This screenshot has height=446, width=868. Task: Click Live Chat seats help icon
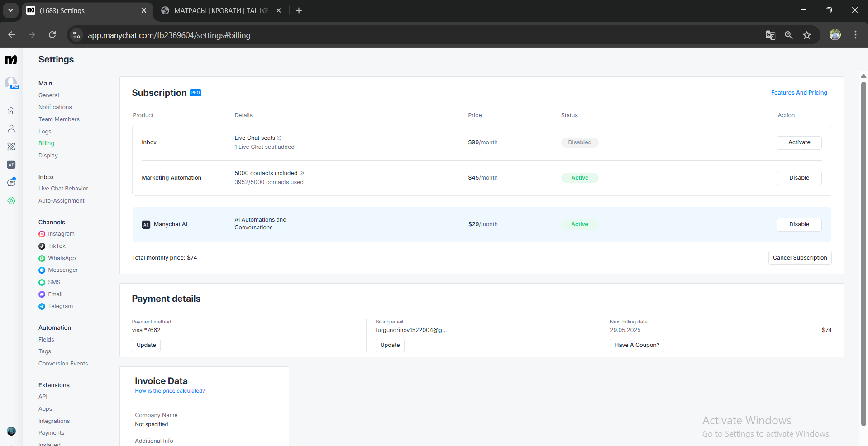click(x=279, y=138)
